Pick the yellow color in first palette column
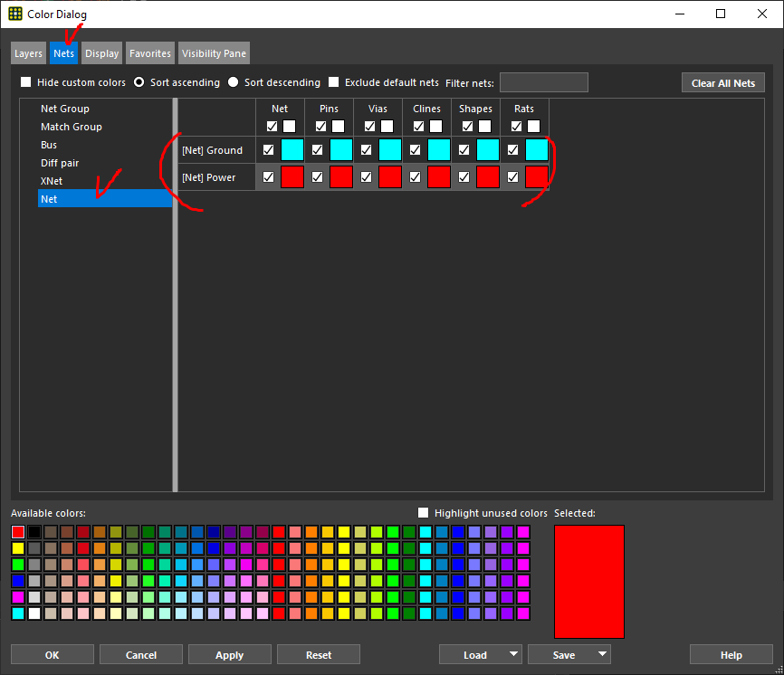This screenshot has width=784, height=675. 18,548
